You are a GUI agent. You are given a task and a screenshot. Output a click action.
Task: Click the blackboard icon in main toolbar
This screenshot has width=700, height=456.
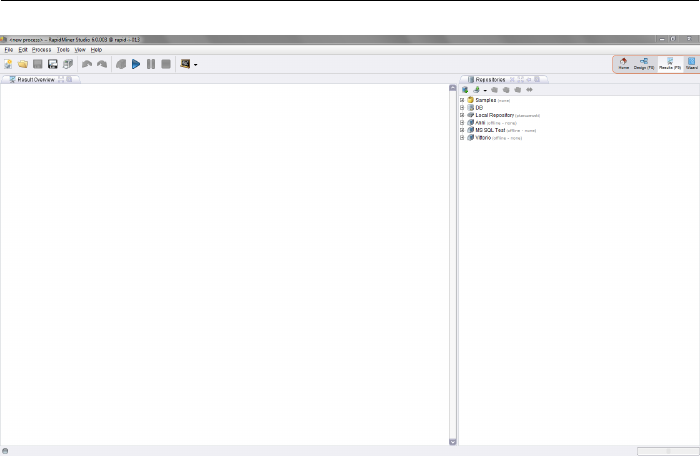pos(185,64)
